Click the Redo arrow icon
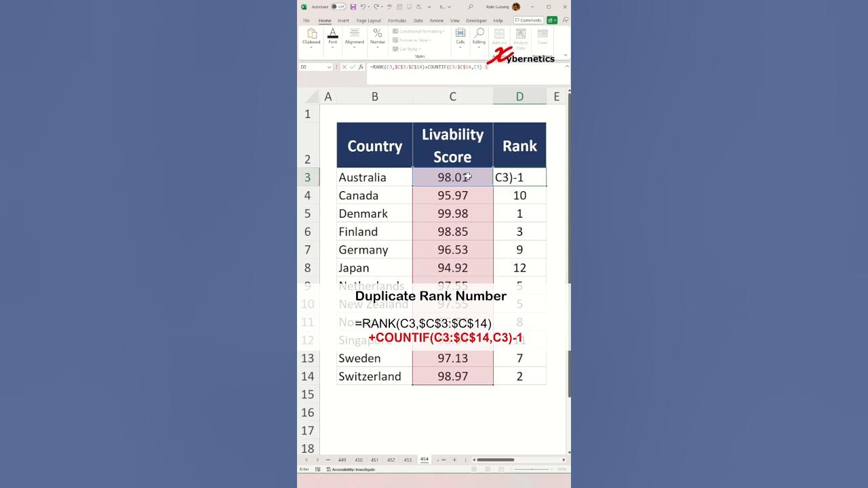 375,7
